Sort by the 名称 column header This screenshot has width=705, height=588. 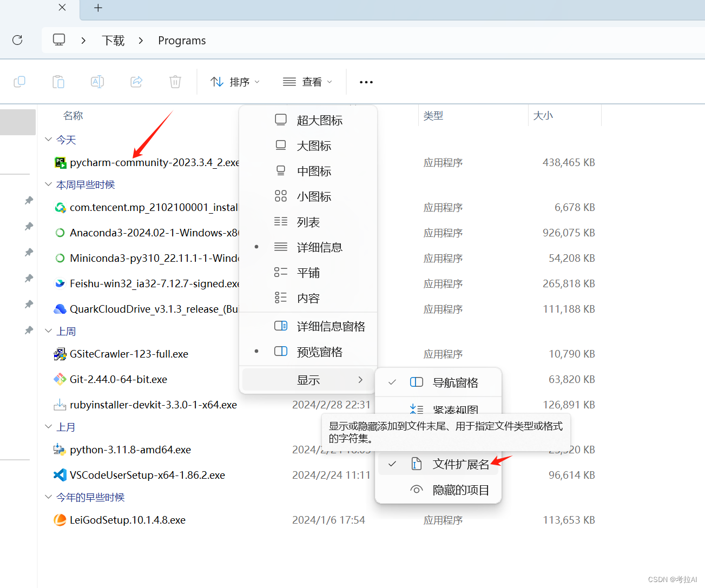pyautogui.click(x=73, y=116)
